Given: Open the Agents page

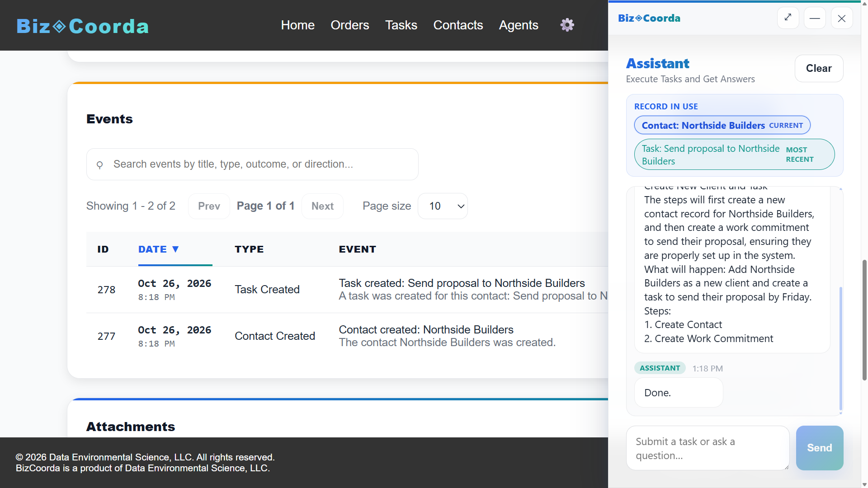Looking at the screenshot, I should [x=519, y=25].
